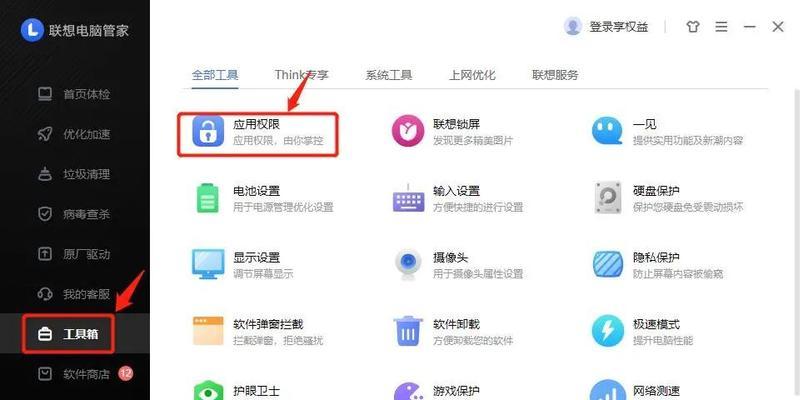Click the 输入设置 title text
The height and width of the screenshot is (400, 808).
pyautogui.click(x=457, y=191)
